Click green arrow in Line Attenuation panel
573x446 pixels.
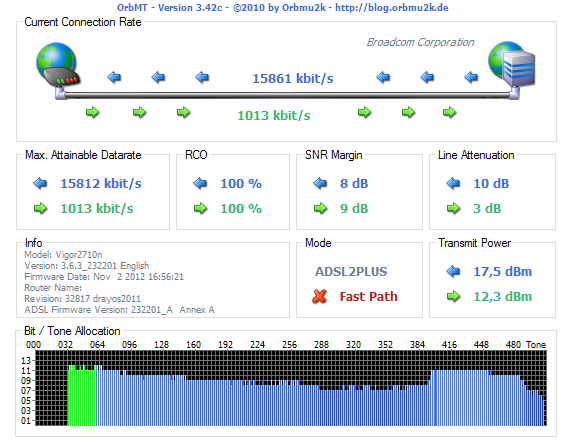pyautogui.click(x=453, y=209)
